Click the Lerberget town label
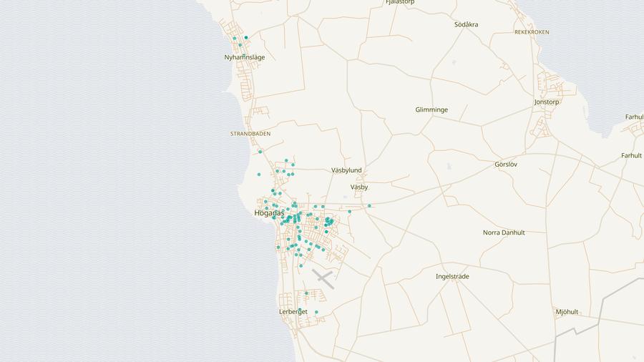 293,312
